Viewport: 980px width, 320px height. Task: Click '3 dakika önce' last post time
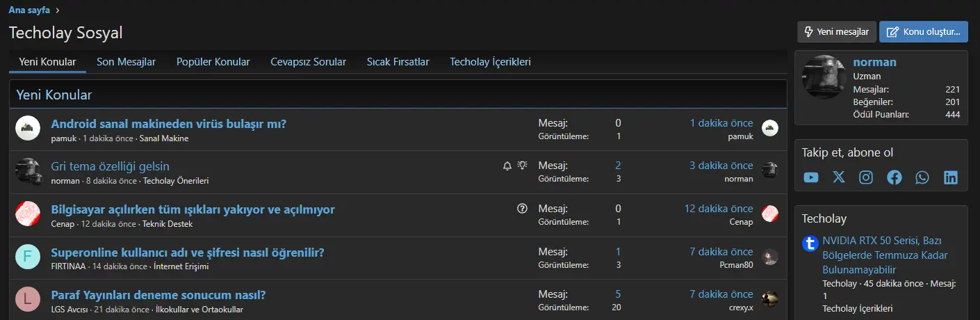721,166
